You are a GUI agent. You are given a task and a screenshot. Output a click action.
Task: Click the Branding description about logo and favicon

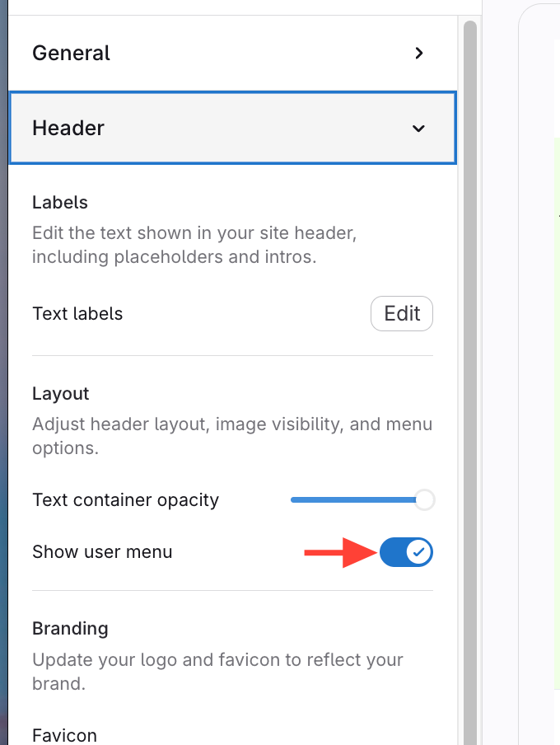pos(217,671)
